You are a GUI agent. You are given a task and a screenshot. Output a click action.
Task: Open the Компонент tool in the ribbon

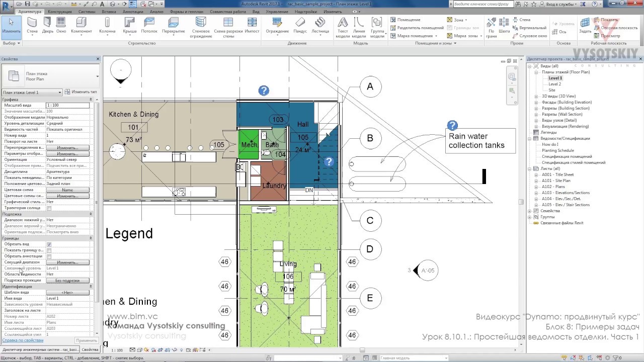tap(82, 26)
